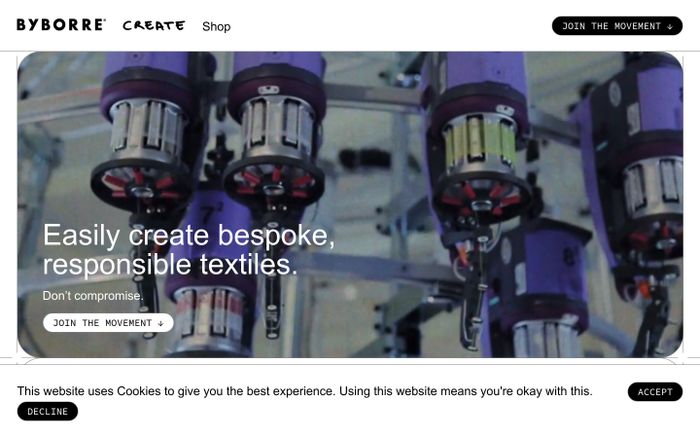Click the white Join The Movement hero button

pyautogui.click(x=108, y=323)
